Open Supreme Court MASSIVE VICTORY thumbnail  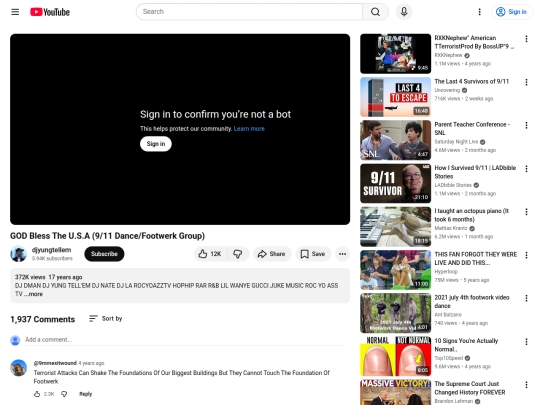point(395,392)
